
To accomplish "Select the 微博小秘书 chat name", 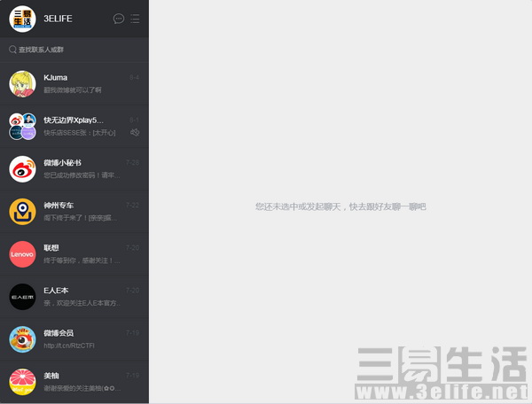I will pos(62,163).
